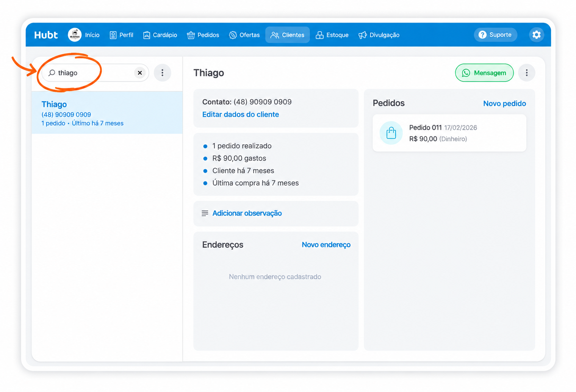Switch to the Divulgação tab
Screen dimensions: 576x392
379,35
